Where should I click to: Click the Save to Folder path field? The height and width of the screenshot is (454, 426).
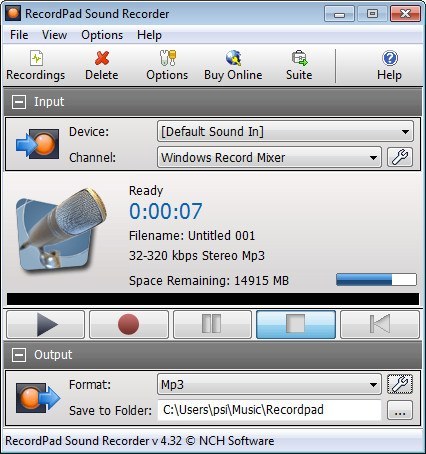(269, 410)
